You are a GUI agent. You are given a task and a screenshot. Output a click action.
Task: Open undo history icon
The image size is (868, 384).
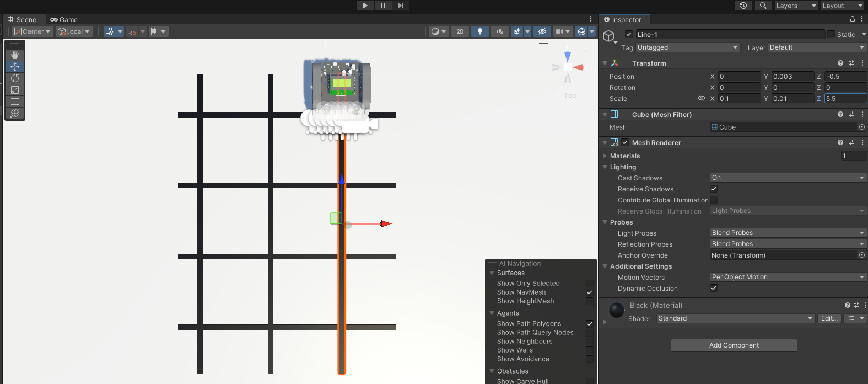[x=743, y=6]
